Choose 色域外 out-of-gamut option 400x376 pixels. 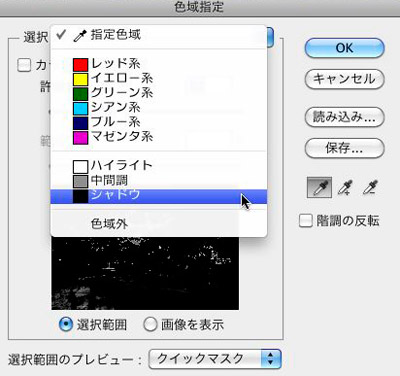[159, 224]
